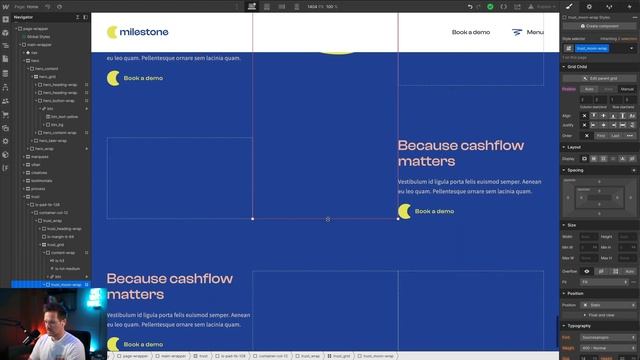Open the export code braces icon
640x360 pixels.
[x=504, y=7]
